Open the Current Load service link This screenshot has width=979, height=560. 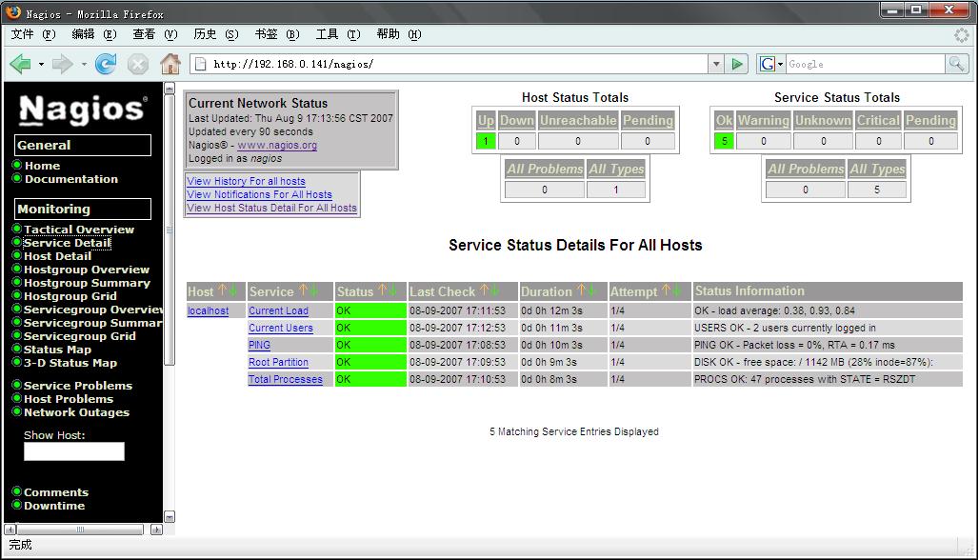pyautogui.click(x=278, y=310)
